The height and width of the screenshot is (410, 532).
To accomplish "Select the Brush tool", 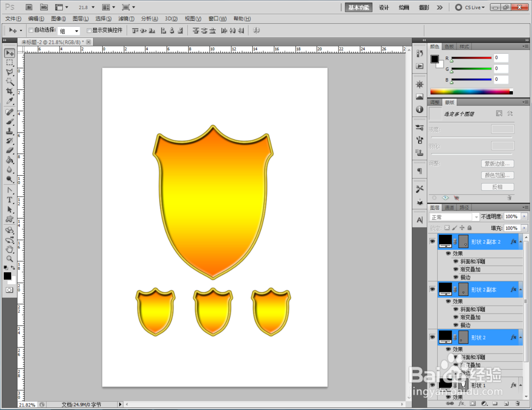I will (x=10, y=121).
